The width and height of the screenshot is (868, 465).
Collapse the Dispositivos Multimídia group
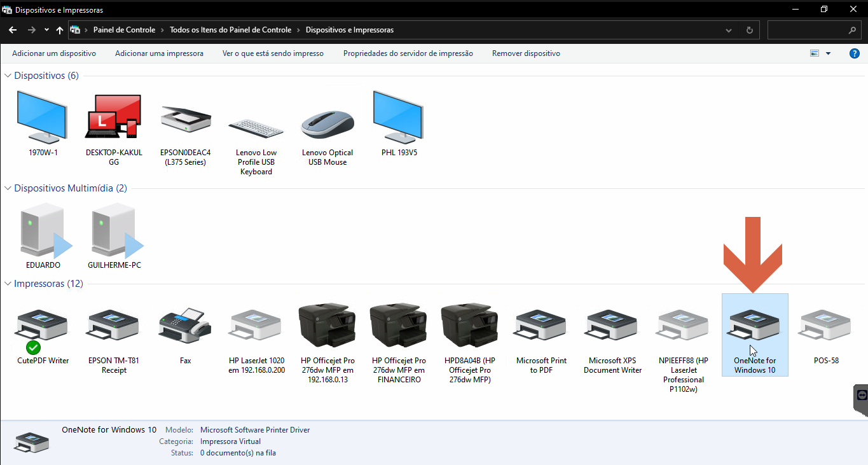coord(8,188)
